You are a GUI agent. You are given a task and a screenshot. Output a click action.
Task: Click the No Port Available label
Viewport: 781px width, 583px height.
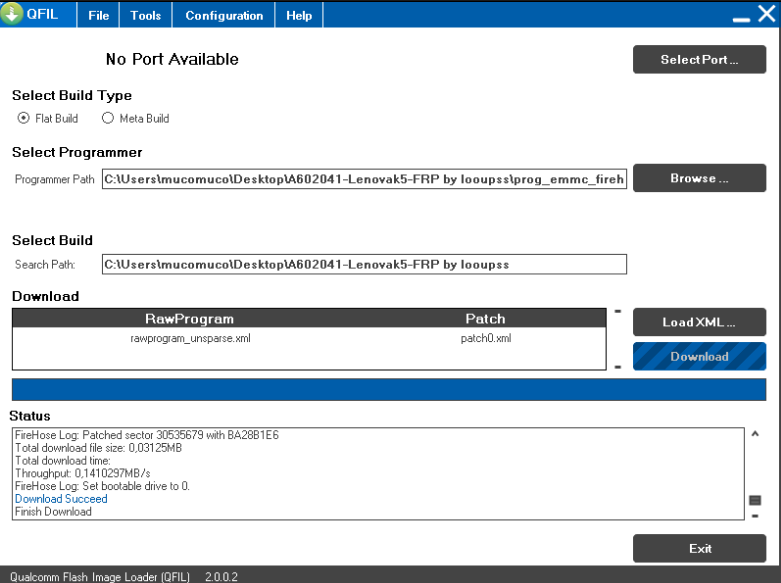tap(172, 59)
